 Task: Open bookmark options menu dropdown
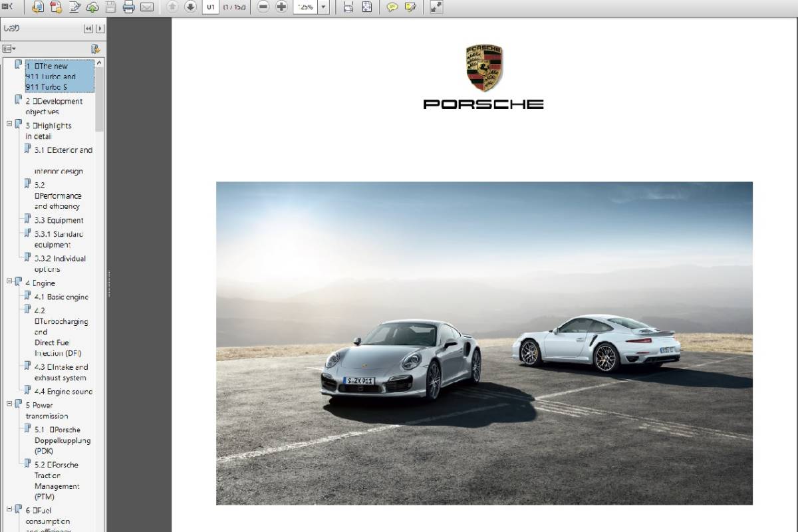(x=9, y=49)
